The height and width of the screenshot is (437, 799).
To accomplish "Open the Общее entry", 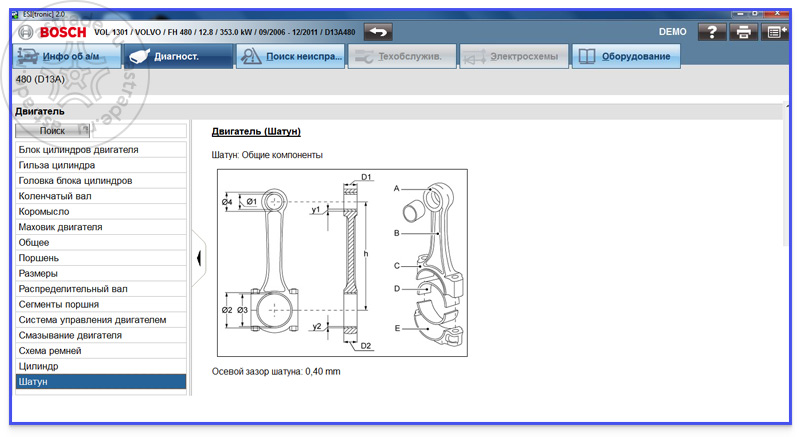I will (x=101, y=242).
